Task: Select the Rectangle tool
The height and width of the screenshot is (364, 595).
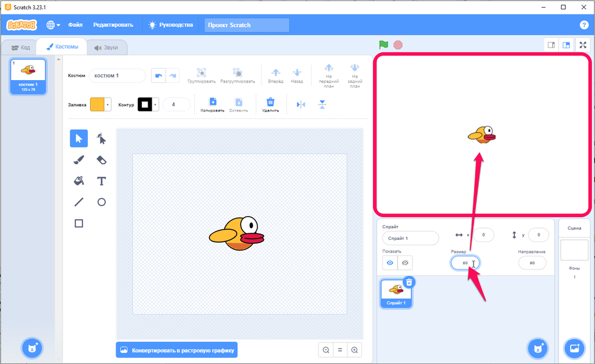Action: (78, 224)
